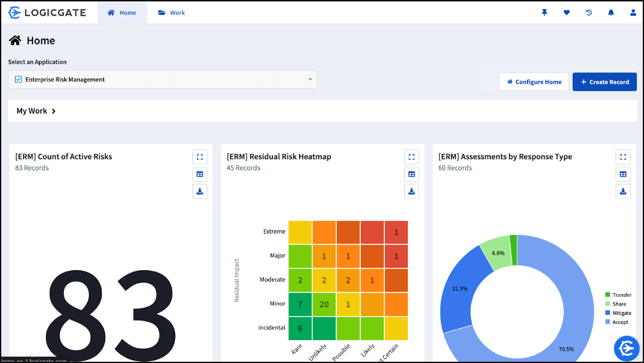
Task: Click the download icon on Count of Active Risks
Action: click(200, 191)
